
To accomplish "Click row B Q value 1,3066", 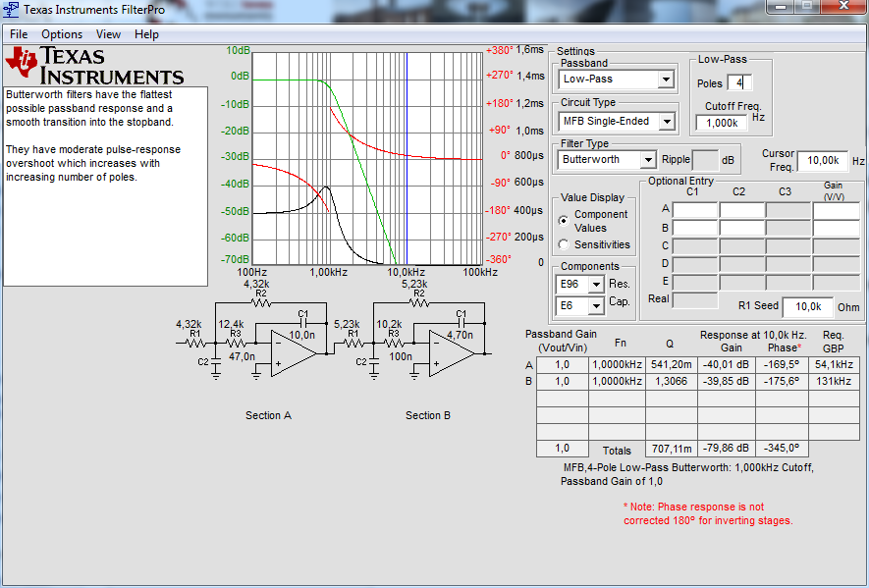I will [672, 381].
